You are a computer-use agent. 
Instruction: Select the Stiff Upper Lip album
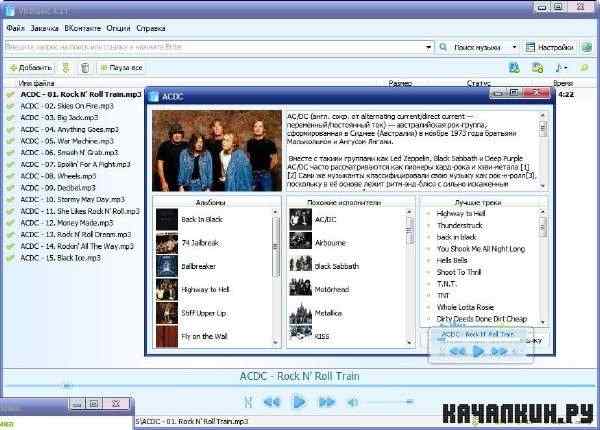coord(203,313)
